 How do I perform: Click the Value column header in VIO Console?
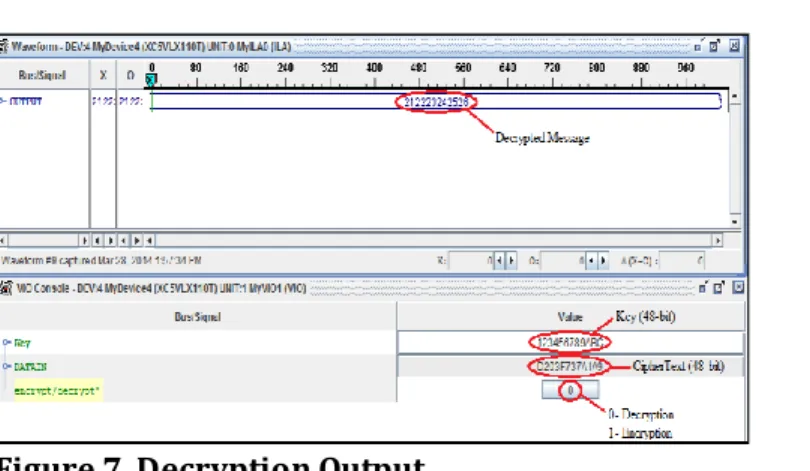coord(570,317)
